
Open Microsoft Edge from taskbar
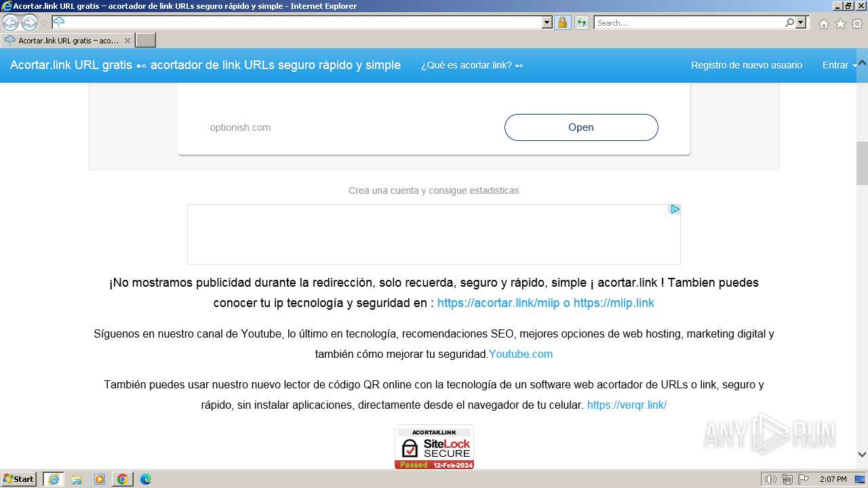tap(146, 479)
